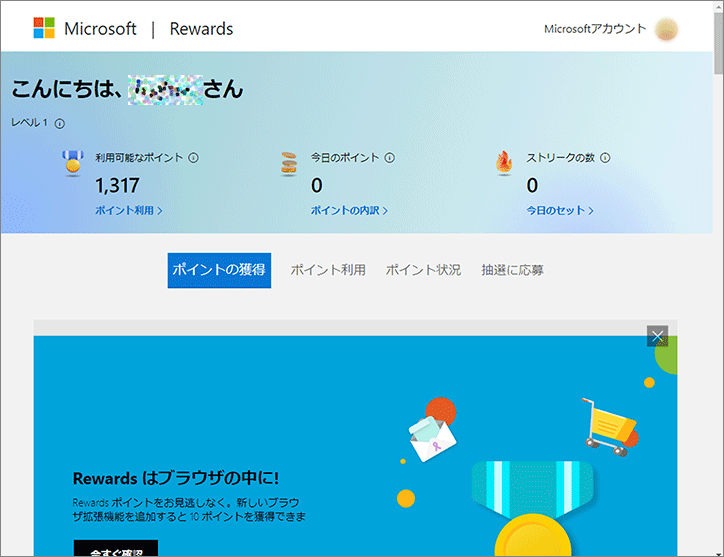This screenshot has width=724, height=557.
Task: Click the info icon next to レベル 1
Action: click(x=60, y=123)
